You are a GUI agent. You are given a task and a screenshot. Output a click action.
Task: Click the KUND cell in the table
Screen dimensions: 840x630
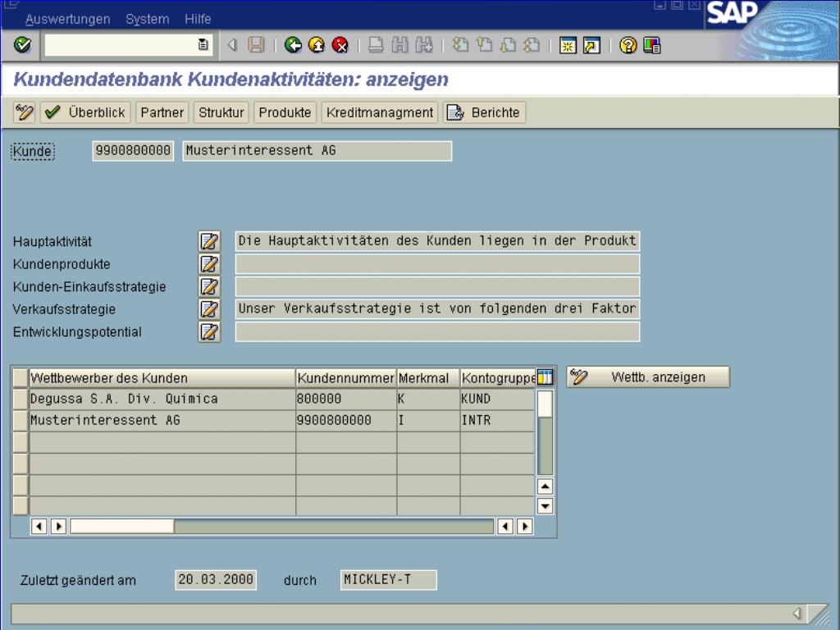pyautogui.click(x=497, y=399)
